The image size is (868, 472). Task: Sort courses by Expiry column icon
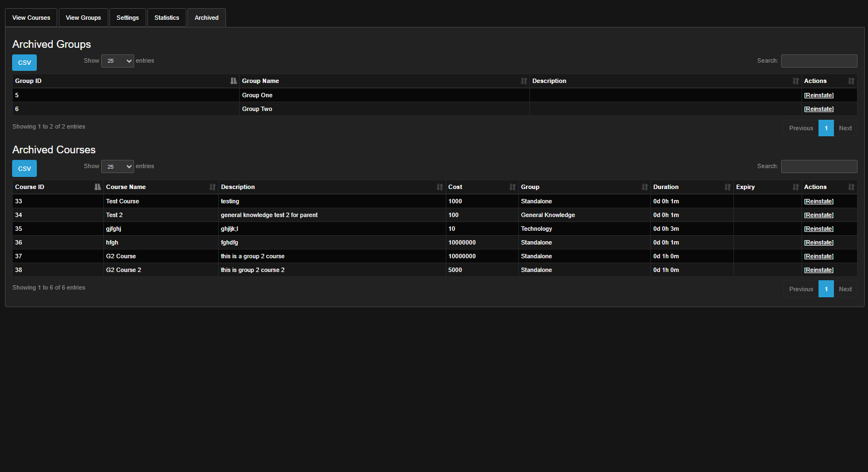tap(795, 187)
